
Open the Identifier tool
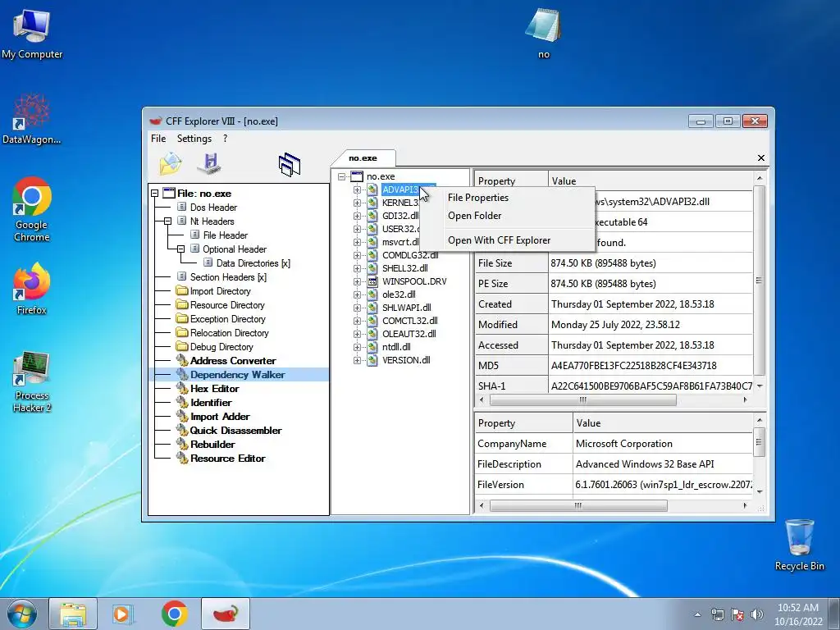coord(211,402)
